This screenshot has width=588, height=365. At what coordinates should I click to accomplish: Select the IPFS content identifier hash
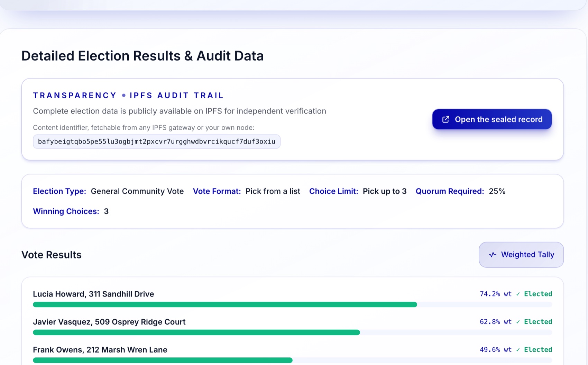[157, 142]
